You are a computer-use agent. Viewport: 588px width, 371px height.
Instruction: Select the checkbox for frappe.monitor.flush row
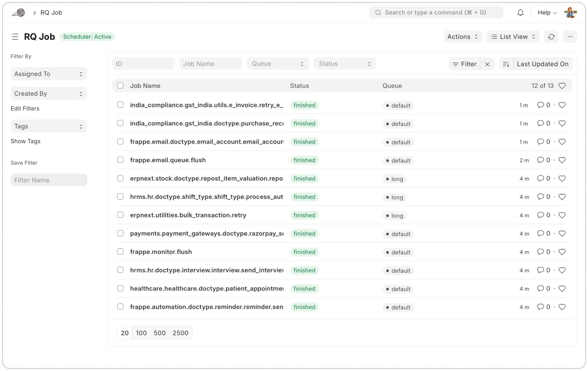[x=120, y=251]
